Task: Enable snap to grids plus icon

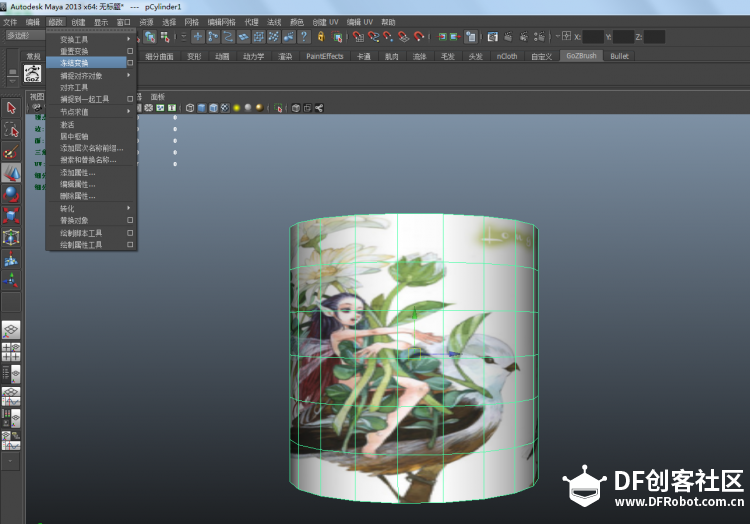Action: tap(198, 36)
